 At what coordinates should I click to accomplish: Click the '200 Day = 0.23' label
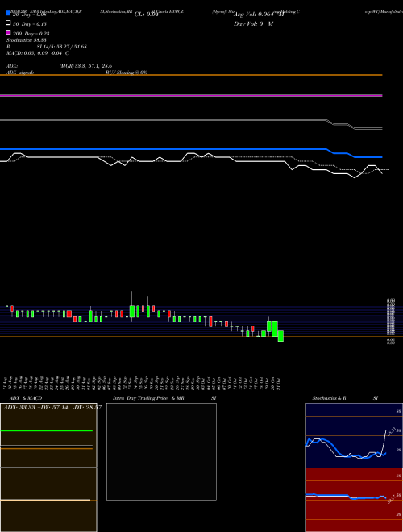[x=31, y=34]
